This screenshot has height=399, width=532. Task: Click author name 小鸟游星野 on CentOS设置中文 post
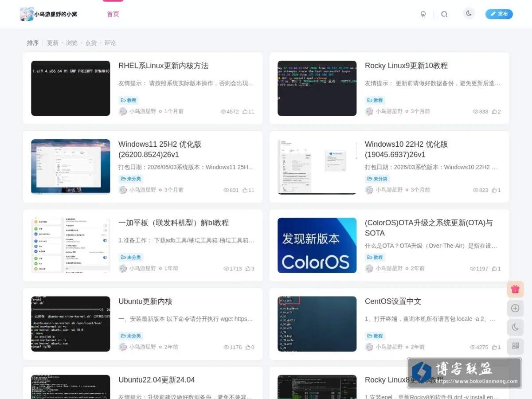tap(389, 347)
